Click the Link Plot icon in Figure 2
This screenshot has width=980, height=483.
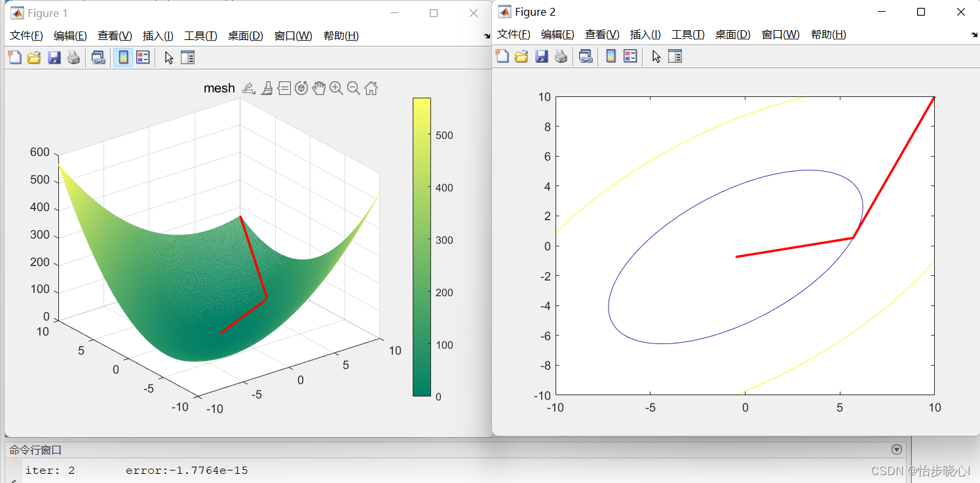tap(586, 56)
